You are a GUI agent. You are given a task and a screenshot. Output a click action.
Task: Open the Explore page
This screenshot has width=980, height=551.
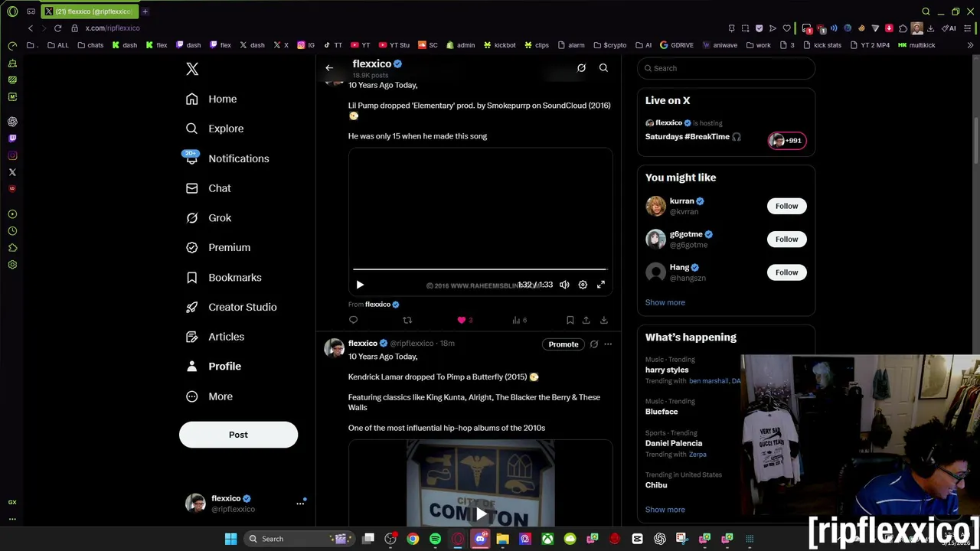pyautogui.click(x=214, y=129)
